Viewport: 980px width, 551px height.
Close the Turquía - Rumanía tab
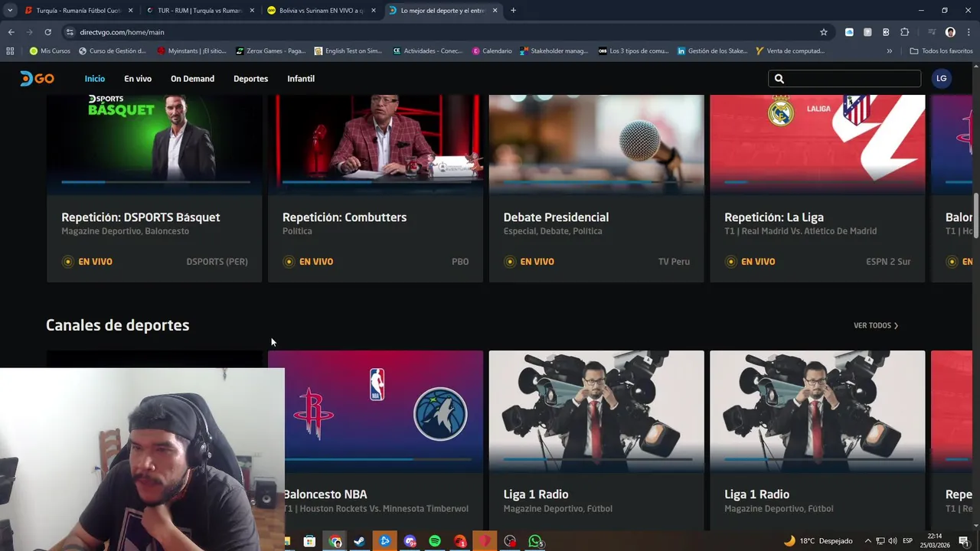[130, 11]
